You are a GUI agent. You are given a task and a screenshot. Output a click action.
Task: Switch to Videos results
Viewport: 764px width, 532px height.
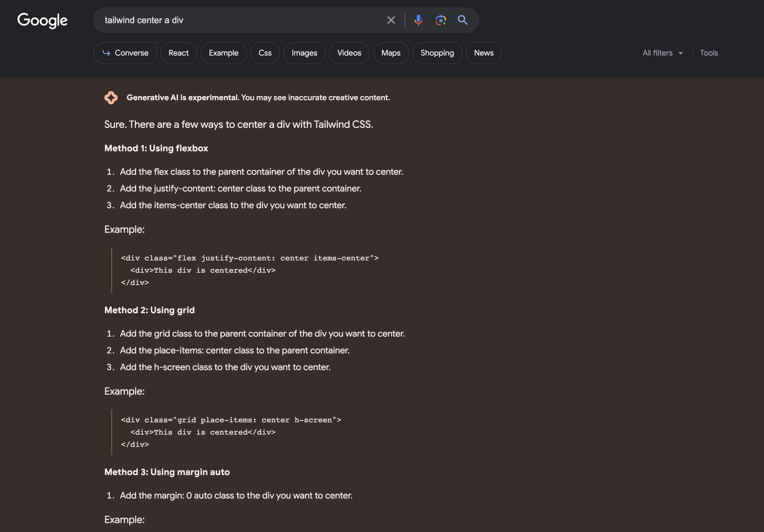[349, 53]
